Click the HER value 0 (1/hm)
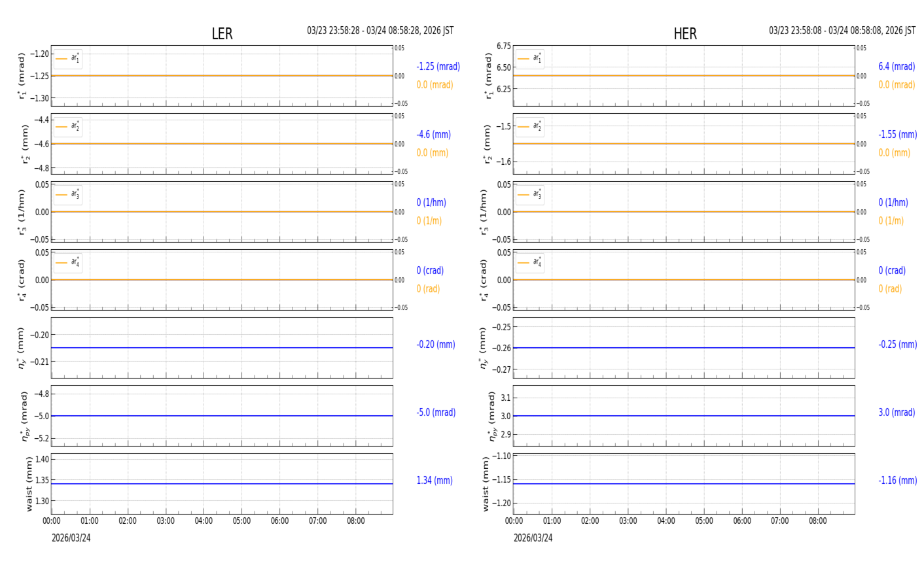Viewport: 924px width, 565px height. click(893, 203)
